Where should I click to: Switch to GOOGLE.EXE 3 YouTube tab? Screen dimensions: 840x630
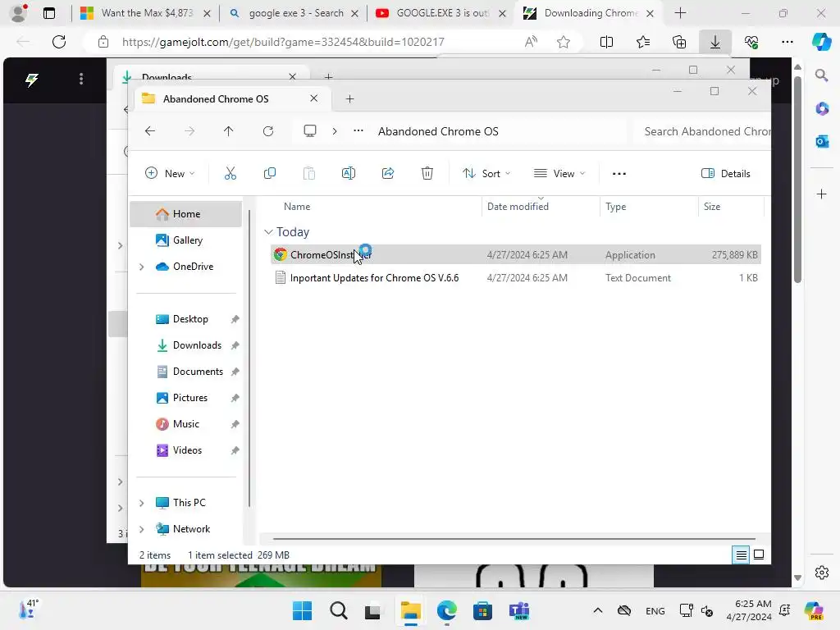[441, 13]
